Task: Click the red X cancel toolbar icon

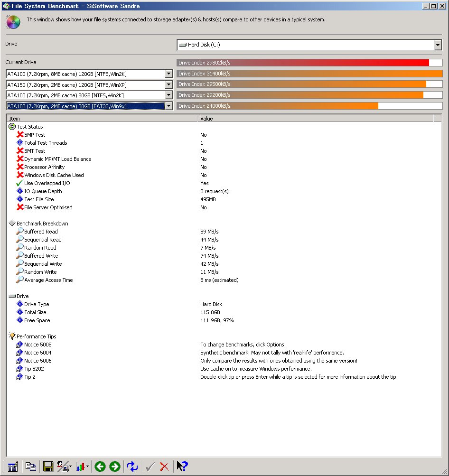Action: click(164, 467)
